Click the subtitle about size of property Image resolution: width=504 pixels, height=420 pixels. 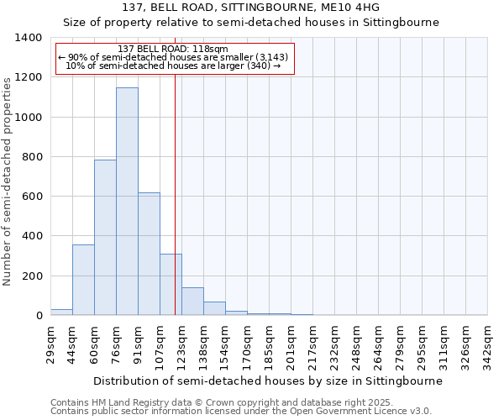click(x=251, y=23)
